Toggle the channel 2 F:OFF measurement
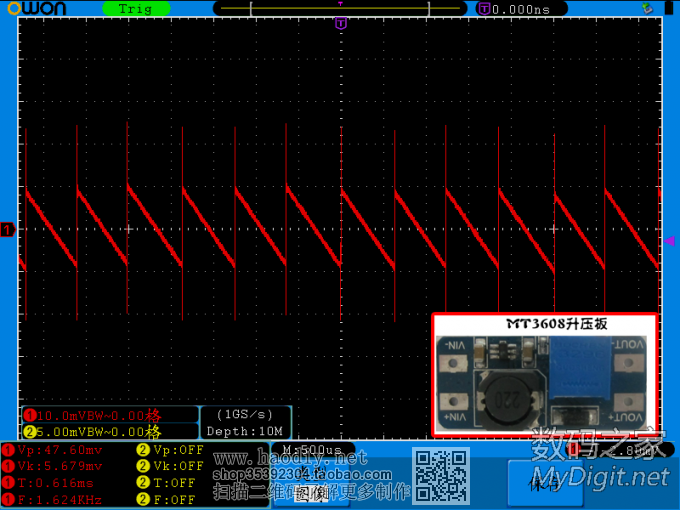Image resolution: width=680 pixels, height=510 pixels. click(169, 498)
